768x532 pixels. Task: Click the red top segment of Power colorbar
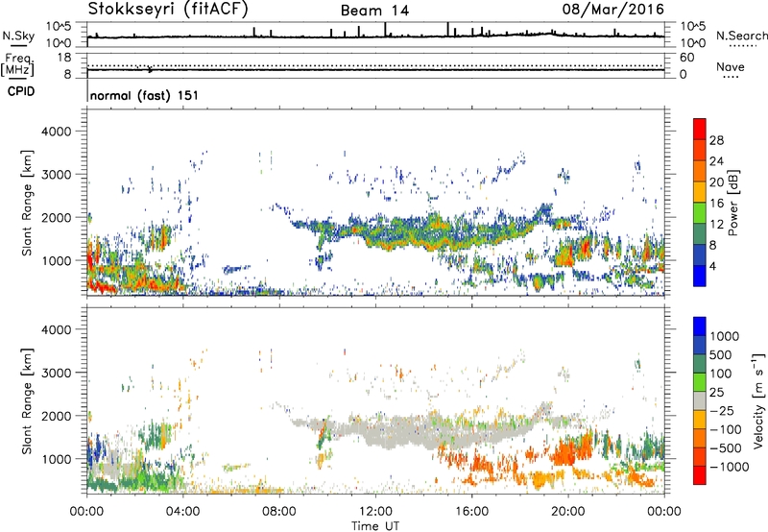[x=700, y=130]
